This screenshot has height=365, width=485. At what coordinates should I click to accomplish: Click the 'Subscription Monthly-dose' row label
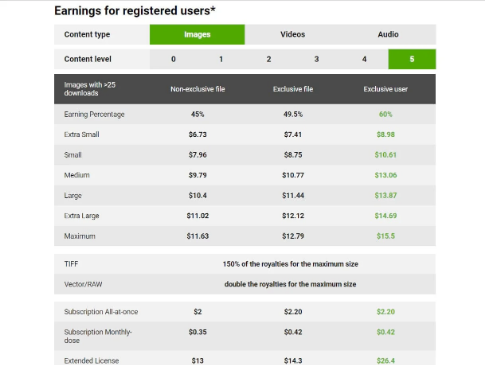(98, 336)
